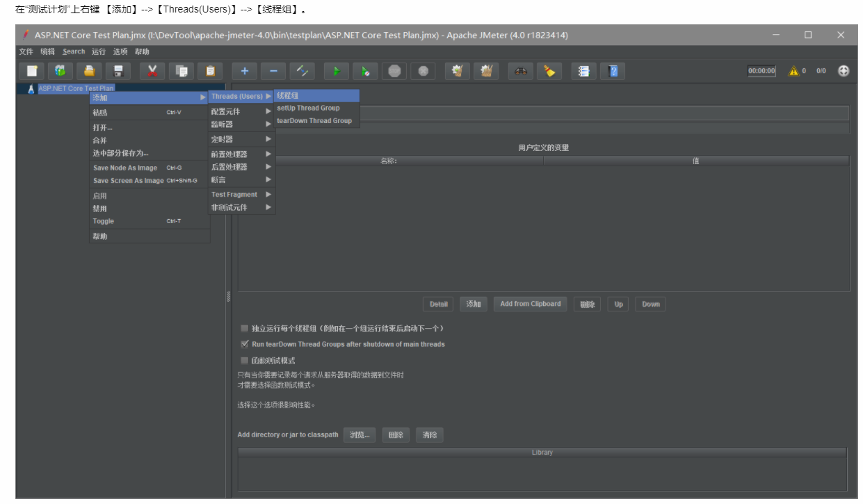This screenshot has width=863, height=504.
Task: Start the test with the green play icon
Action: [337, 71]
